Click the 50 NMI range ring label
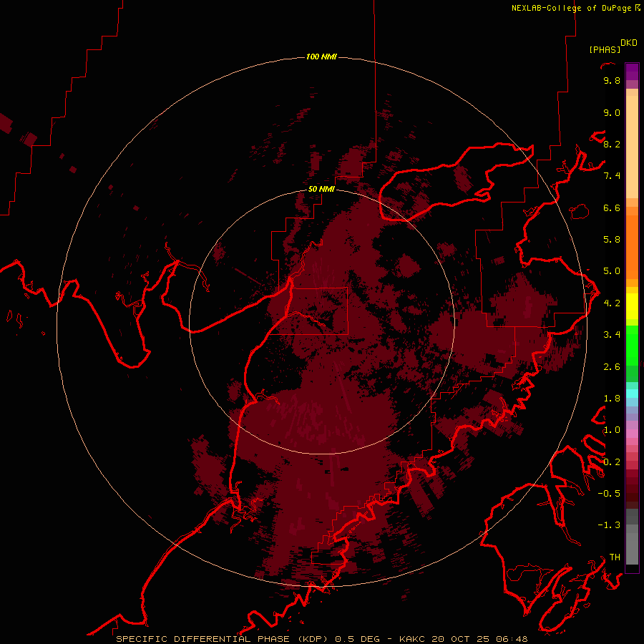 [x=321, y=189]
